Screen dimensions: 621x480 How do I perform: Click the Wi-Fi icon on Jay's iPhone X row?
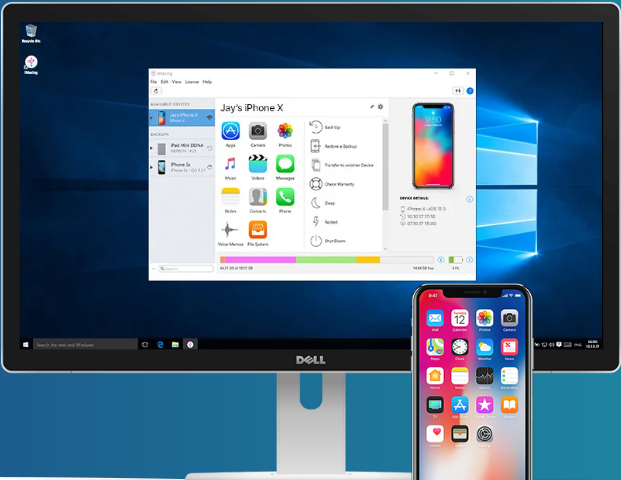(210, 117)
